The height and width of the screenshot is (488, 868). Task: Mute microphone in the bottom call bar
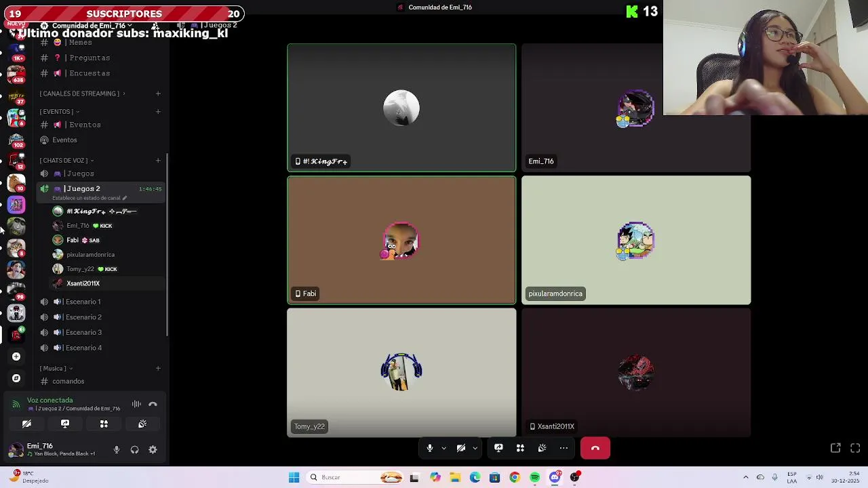pos(429,448)
